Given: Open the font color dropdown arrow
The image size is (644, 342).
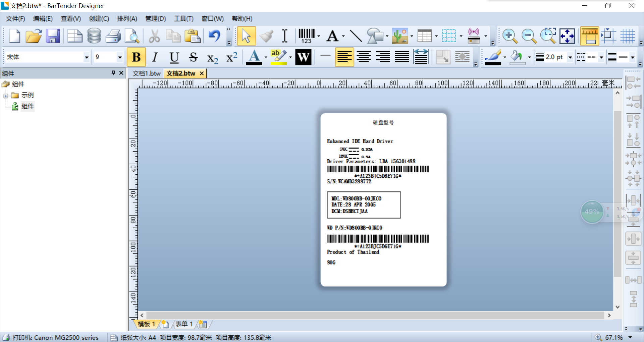Looking at the screenshot, I should point(266,57).
